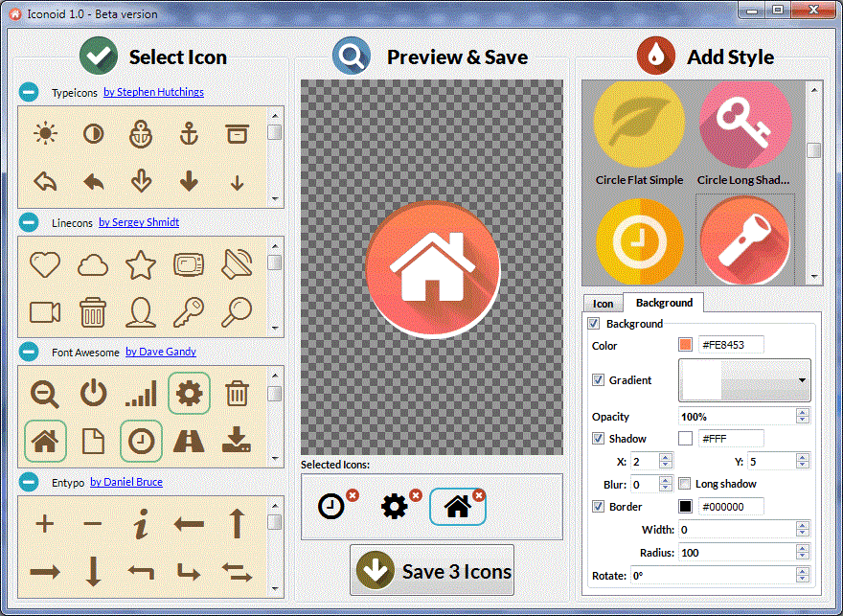Select the gear icon in Font Awesome set
The height and width of the screenshot is (616, 843).
coord(189,393)
